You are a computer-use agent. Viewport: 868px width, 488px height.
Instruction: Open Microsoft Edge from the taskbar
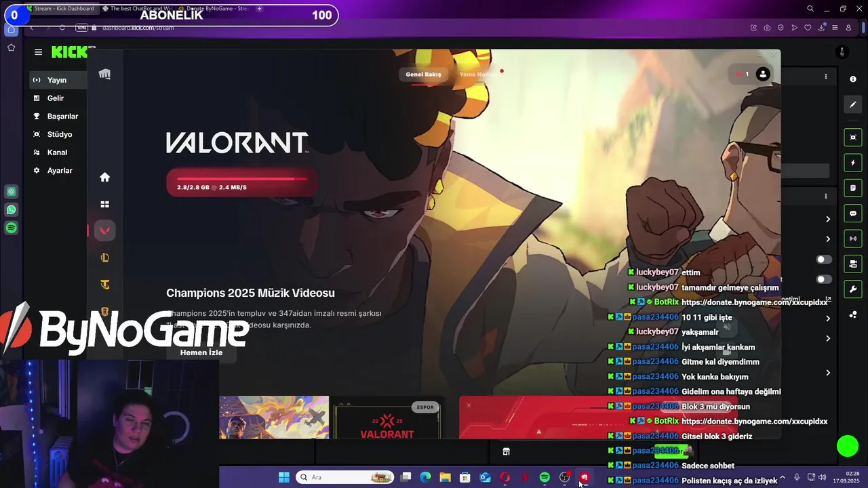pos(425,477)
